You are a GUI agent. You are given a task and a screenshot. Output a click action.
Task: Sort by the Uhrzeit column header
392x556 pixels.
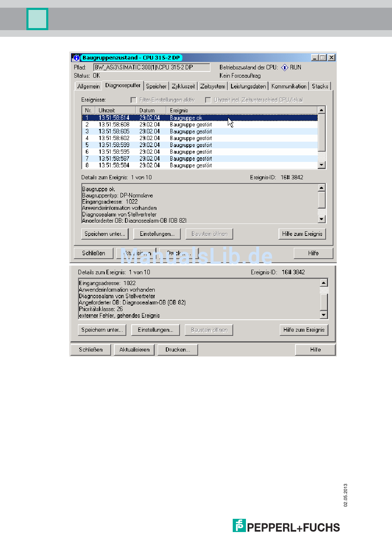[x=115, y=110]
